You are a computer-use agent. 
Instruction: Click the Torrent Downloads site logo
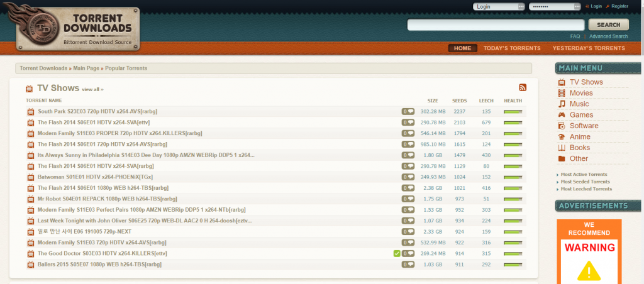78,28
